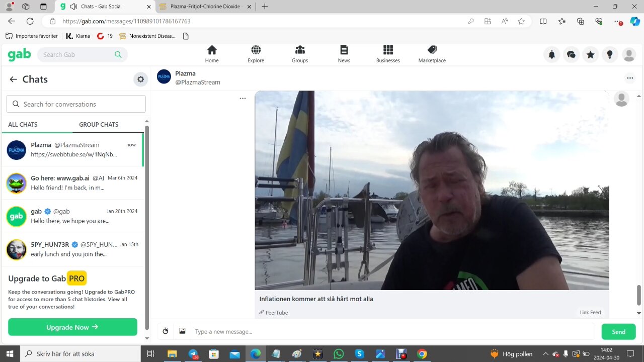Open gab @gab conversation
644x362 pixels.
73,216
